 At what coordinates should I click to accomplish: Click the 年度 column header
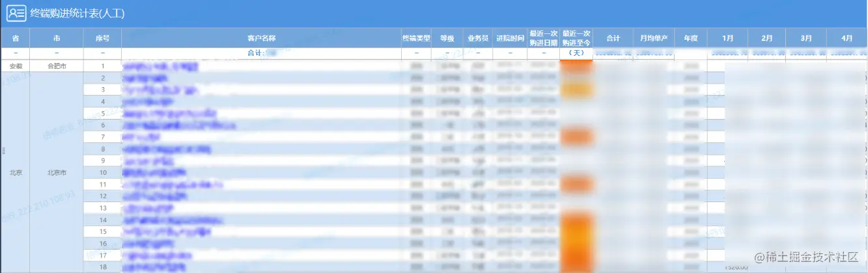691,38
